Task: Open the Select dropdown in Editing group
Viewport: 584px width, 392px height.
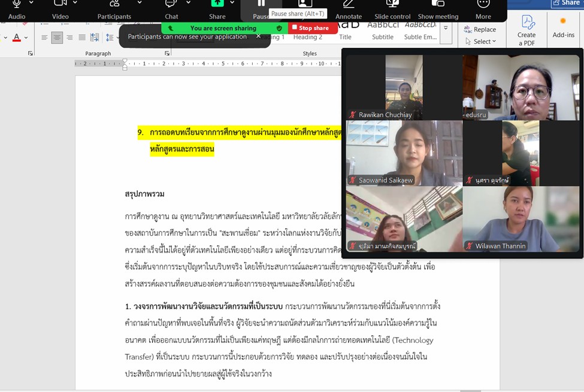Action: click(481, 41)
